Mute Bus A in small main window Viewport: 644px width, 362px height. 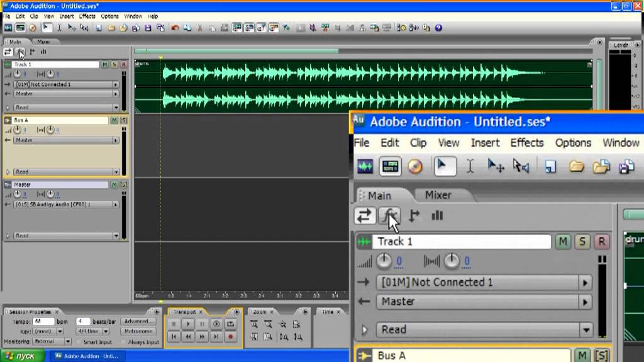coord(114,120)
